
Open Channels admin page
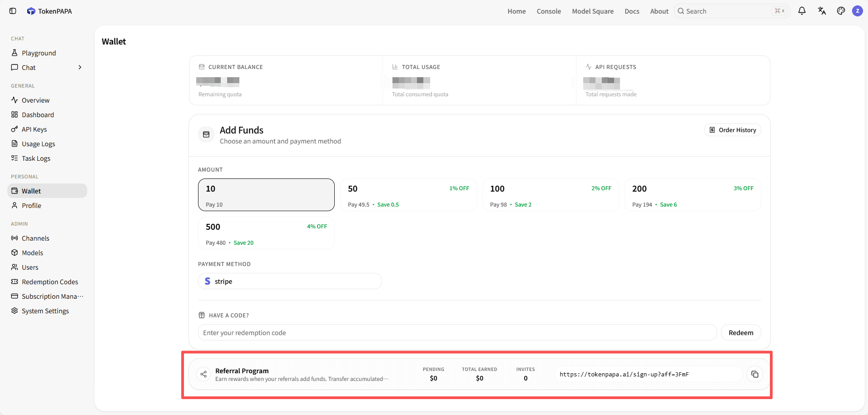47,238
